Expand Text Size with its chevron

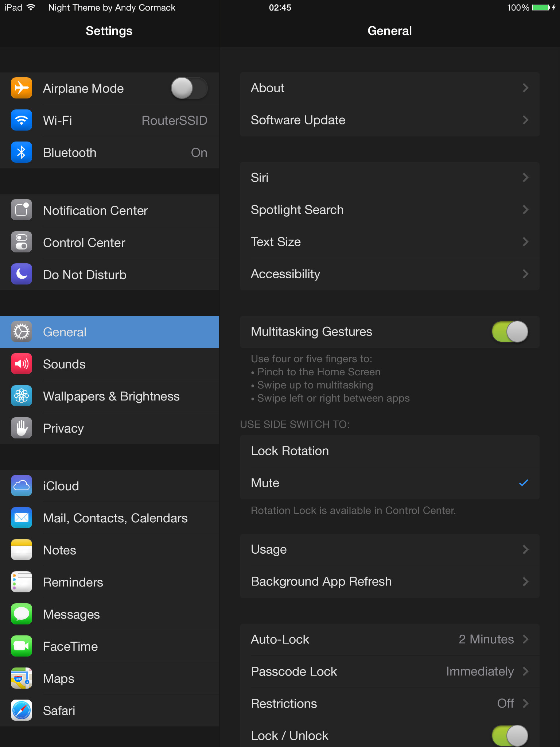pyautogui.click(x=525, y=242)
